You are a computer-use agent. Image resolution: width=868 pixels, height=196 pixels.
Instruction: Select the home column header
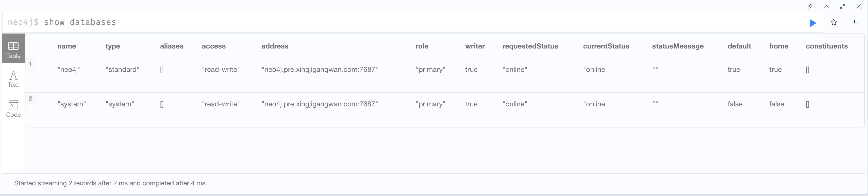tap(778, 46)
